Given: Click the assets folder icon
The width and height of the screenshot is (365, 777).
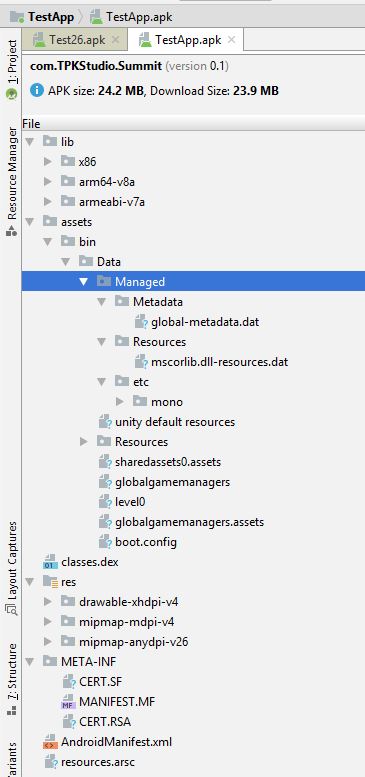Looking at the screenshot, I should (50, 222).
